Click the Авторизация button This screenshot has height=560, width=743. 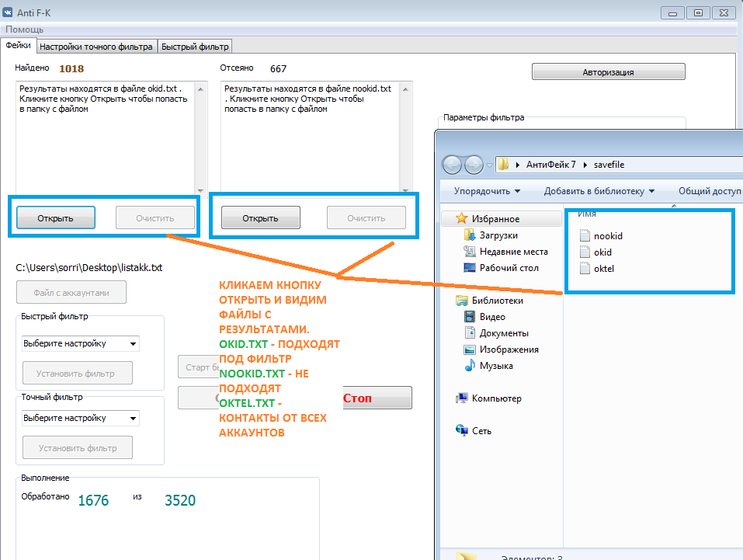(609, 71)
